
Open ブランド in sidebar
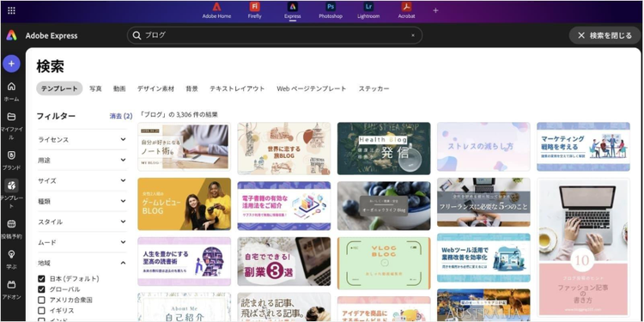coord(11,161)
